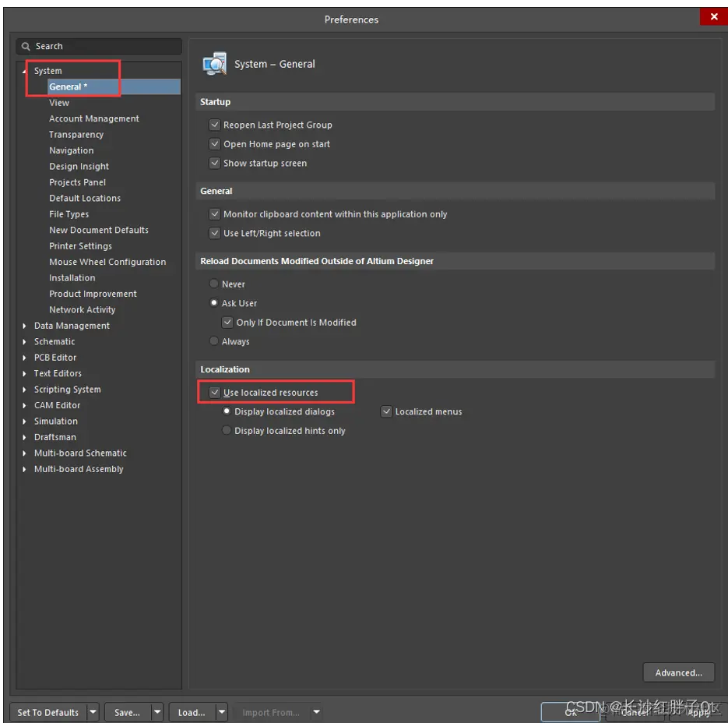Toggle Open Home page on start
Viewport: 728px width, 723px height.
point(214,144)
